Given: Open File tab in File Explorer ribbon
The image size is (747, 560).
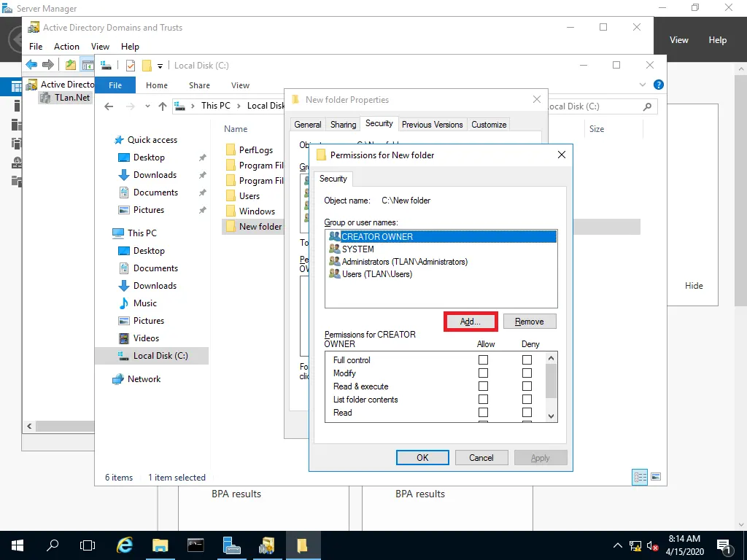Looking at the screenshot, I should point(115,85).
